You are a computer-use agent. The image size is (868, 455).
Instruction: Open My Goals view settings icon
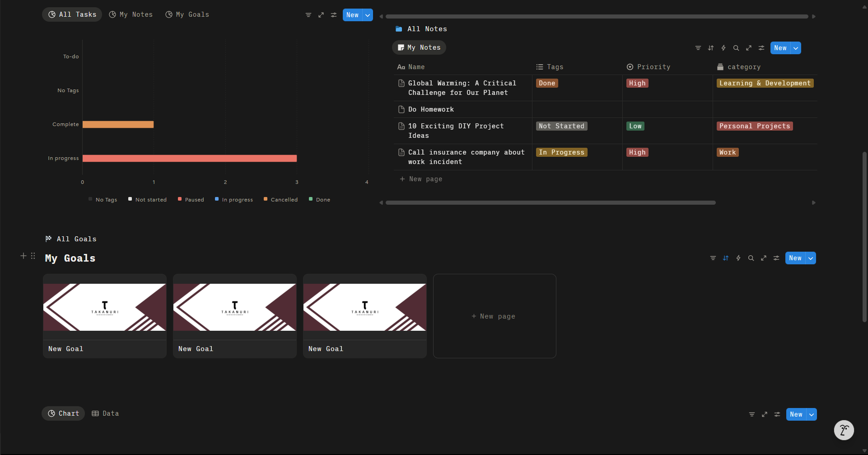tap(776, 258)
